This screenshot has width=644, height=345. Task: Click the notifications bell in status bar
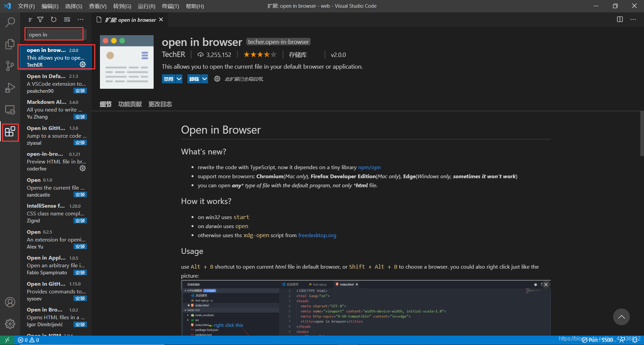(x=635, y=340)
